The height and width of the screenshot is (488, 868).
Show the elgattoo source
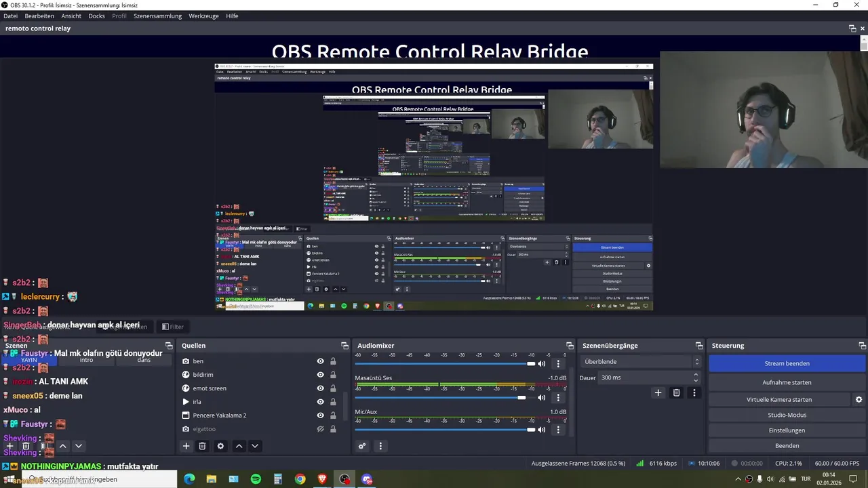[320, 429]
